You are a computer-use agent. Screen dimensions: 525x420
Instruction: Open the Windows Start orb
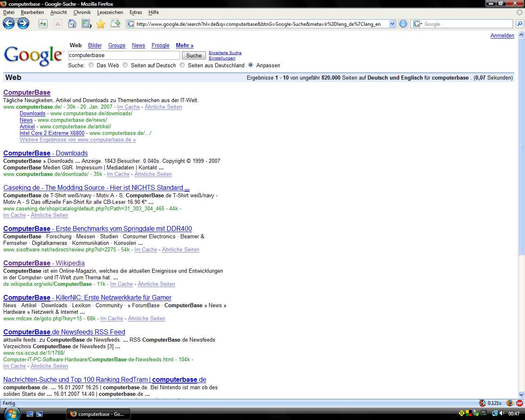coord(12,413)
